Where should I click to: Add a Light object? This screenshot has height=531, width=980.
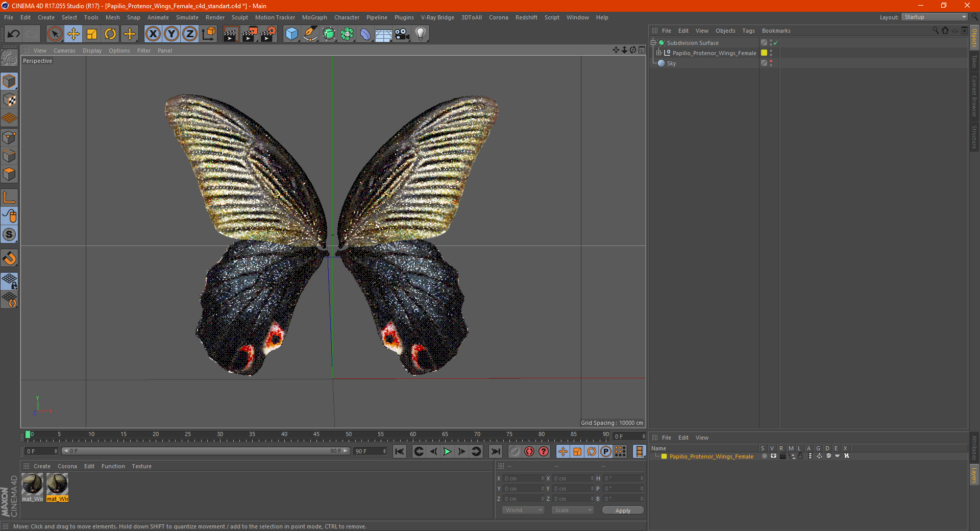click(x=421, y=34)
